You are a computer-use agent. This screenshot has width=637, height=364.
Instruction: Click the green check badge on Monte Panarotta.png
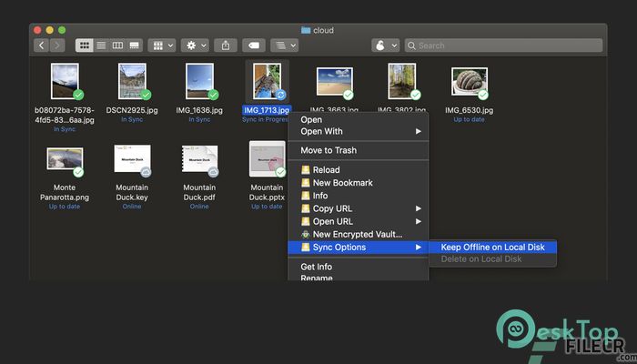(78, 172)
